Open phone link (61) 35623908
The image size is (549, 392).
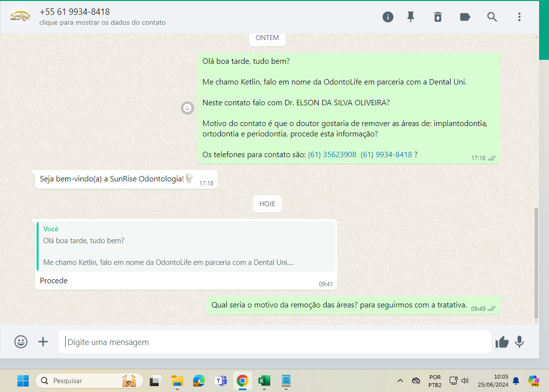(x=332, y=155)
